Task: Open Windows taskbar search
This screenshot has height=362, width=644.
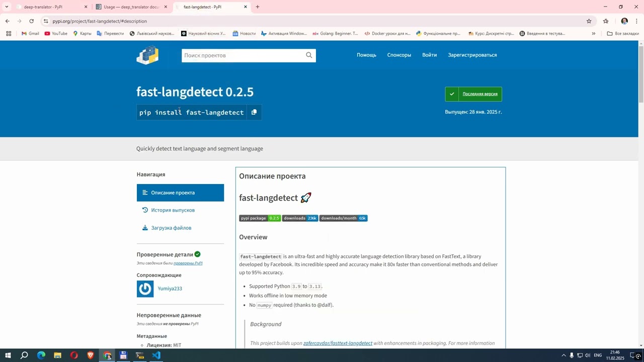Action: point(24,355)
